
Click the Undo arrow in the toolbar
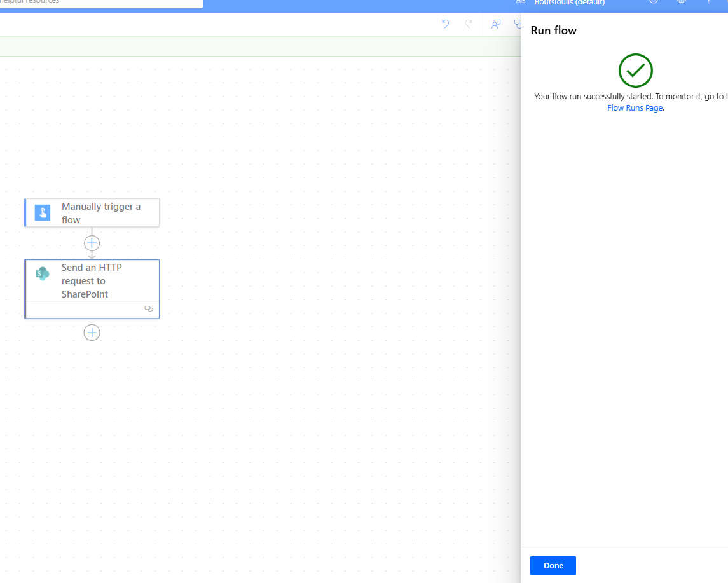445,24
